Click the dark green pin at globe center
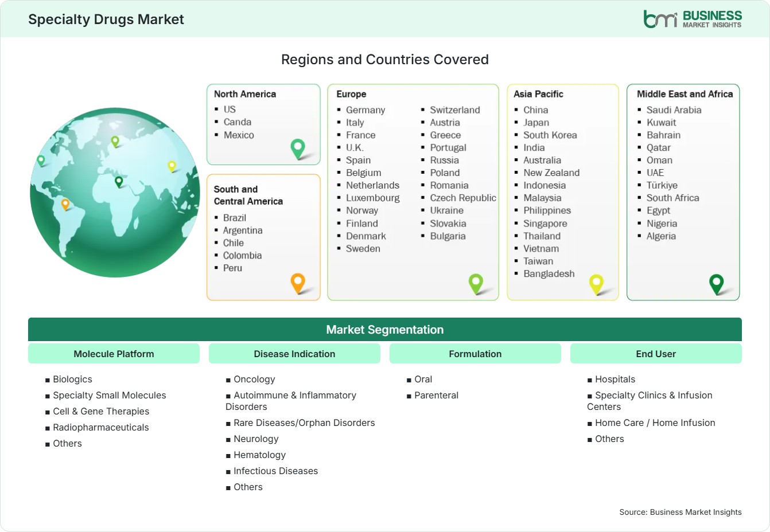This screenshot has height=532, width=770. click(x=119, y=182)
